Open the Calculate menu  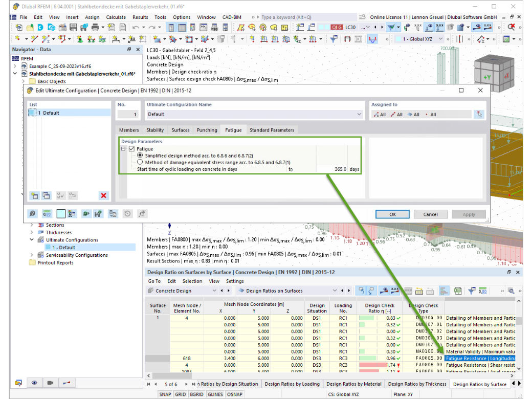tap(116, 17)
